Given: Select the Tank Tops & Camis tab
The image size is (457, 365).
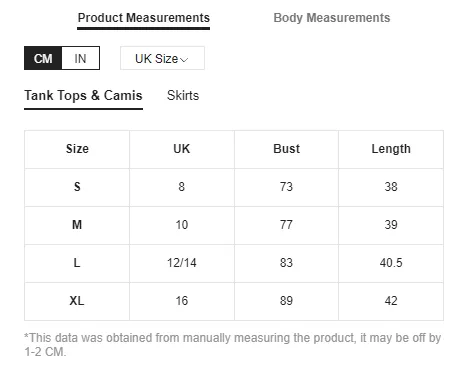Looking at the screenshot, I should [x=83, y=96].
